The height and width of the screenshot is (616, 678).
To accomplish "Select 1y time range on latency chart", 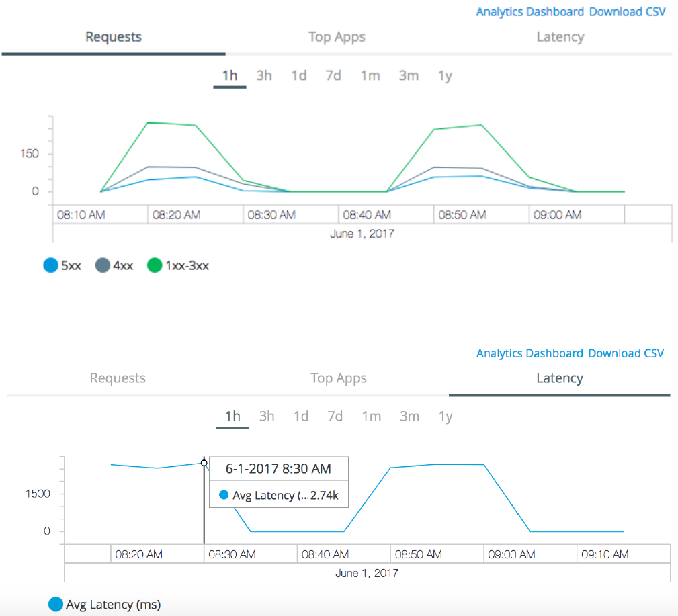I will point(446,416).
